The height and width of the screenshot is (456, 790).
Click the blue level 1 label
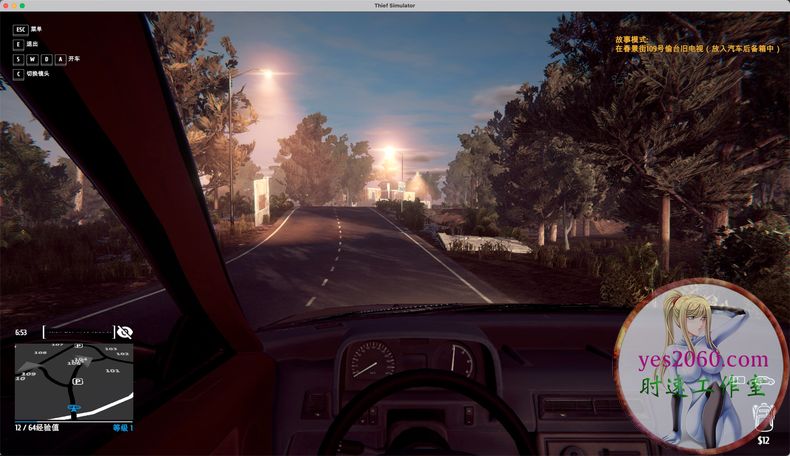[x=122, y=428]
